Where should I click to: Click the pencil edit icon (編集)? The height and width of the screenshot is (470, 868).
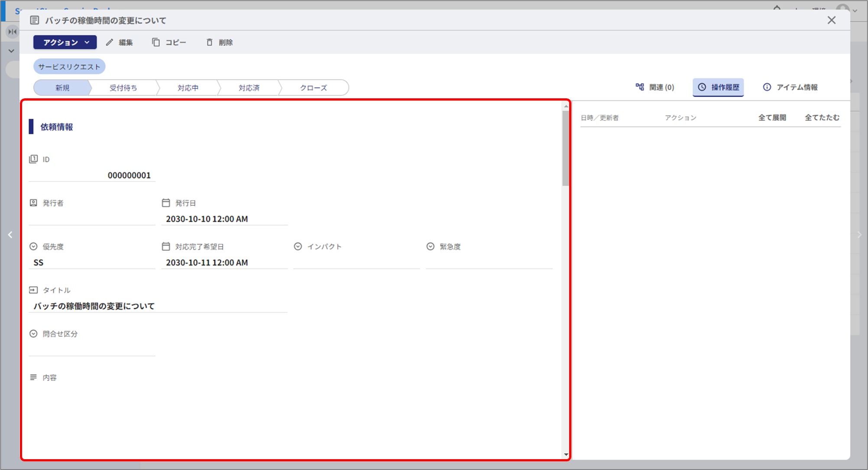pyautogui.click(x=110, y=42)
